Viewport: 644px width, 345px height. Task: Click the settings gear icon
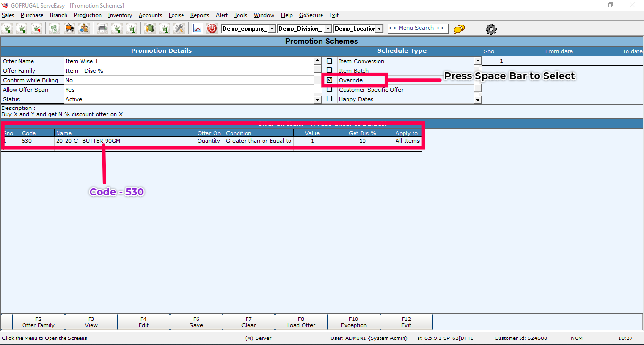(491, 29)
